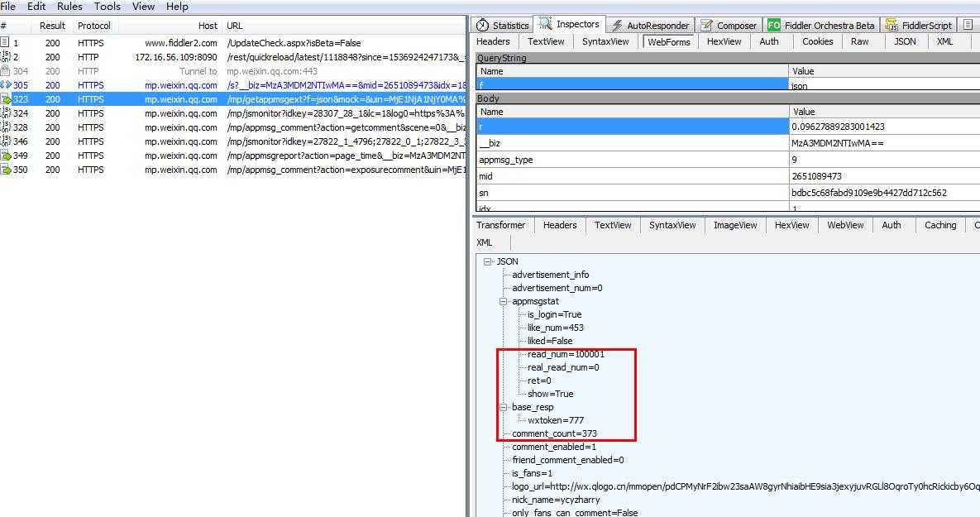Click the Composer pencil icon
The width and height of the screenshot is (980, 517).
[706, 25]
